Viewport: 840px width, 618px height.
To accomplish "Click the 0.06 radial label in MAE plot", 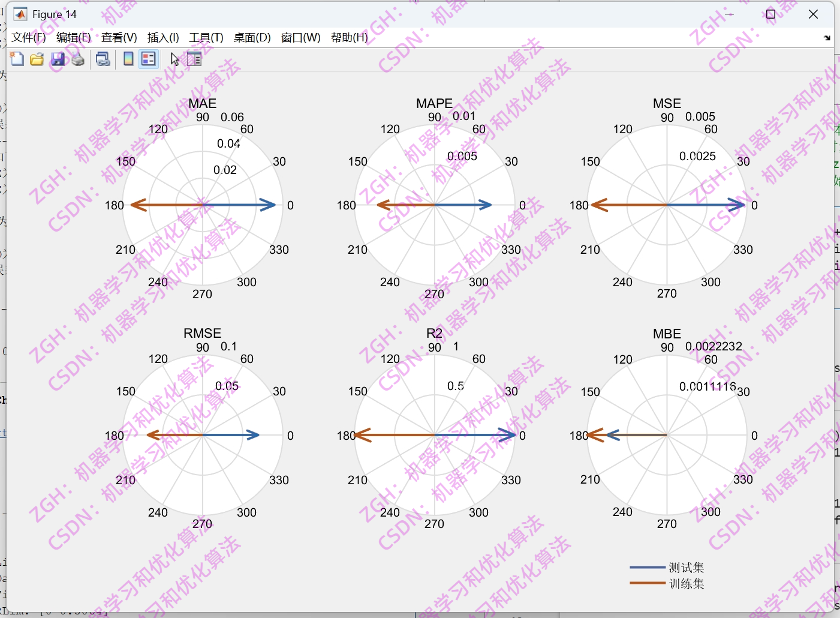I will coord(233,117).
